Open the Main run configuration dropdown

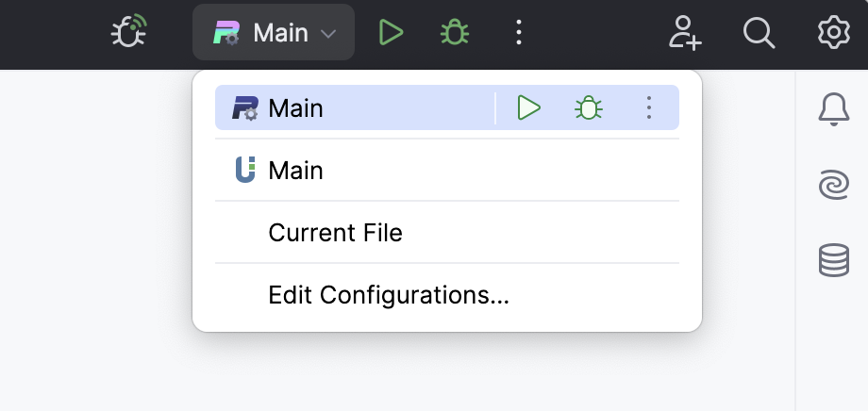[274, 33]
